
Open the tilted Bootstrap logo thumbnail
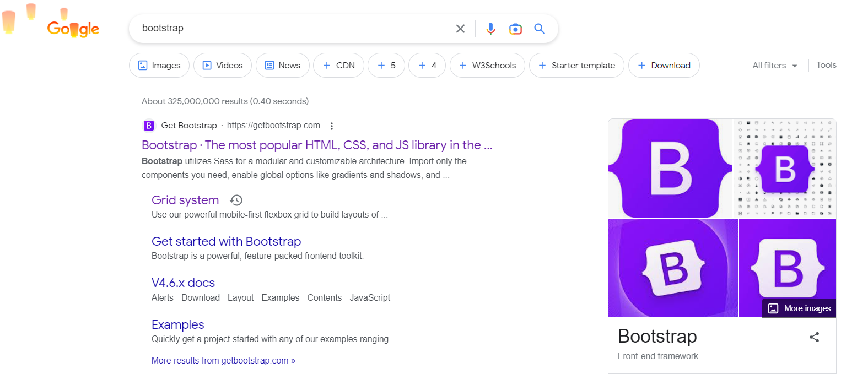673,268
